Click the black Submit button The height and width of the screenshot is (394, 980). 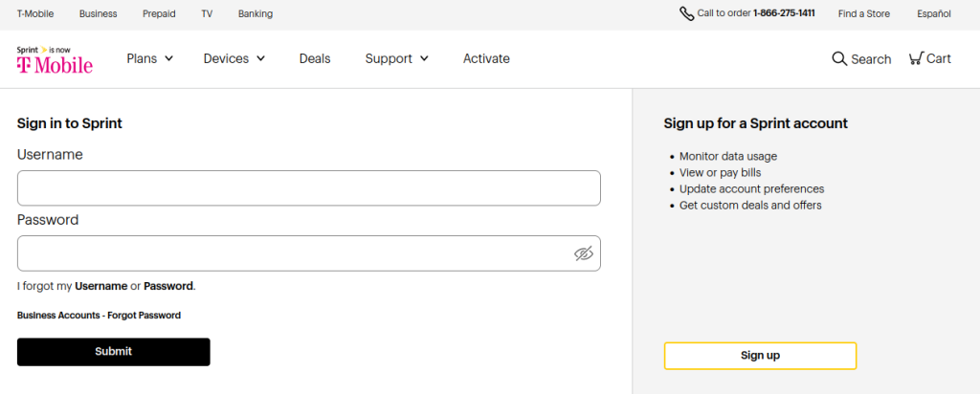114,352
